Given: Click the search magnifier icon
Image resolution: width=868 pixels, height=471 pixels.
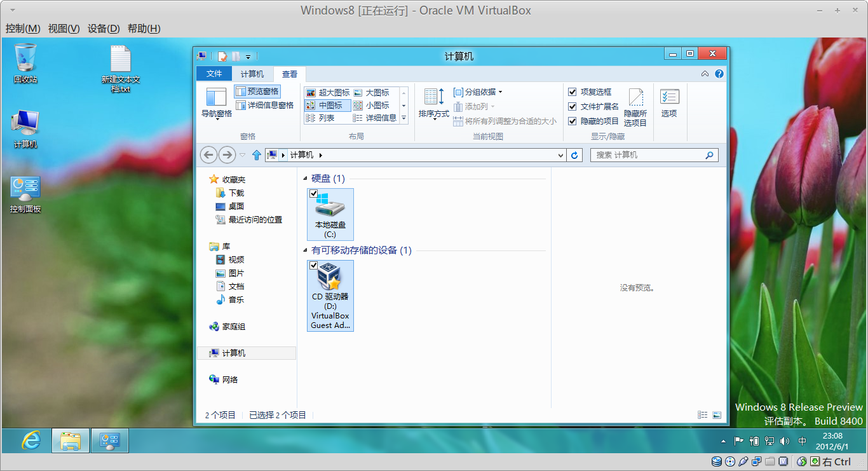Looking at the screenshot, I should click(x=710, y=155).
